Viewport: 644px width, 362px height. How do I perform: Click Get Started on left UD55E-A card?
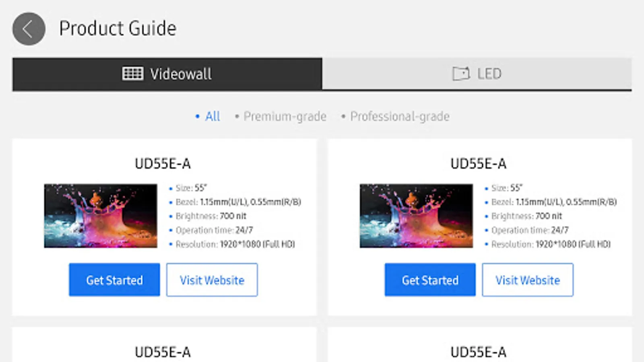(x=114, y=280)
